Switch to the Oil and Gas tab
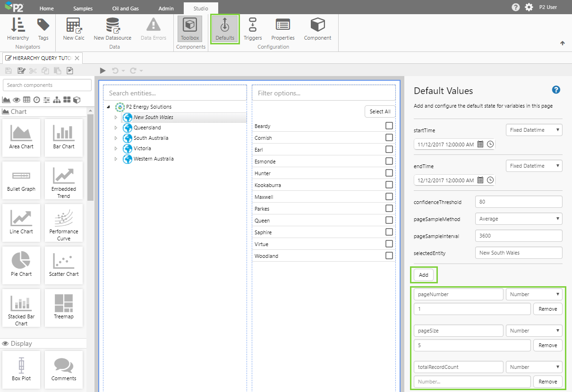Viewport: 572px width, 392px height. [x=125, y=9]
